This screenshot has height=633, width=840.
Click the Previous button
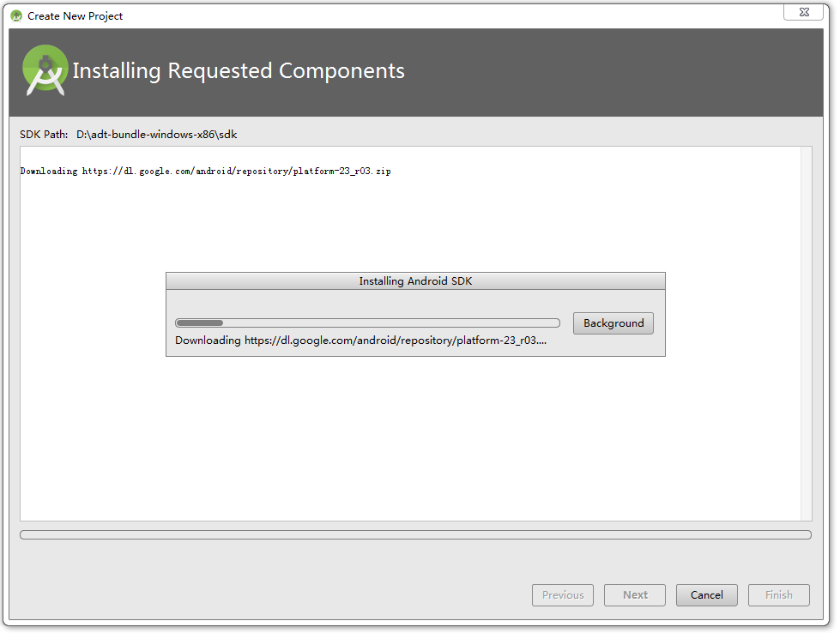pyautogui.click(x=563, y=595)
